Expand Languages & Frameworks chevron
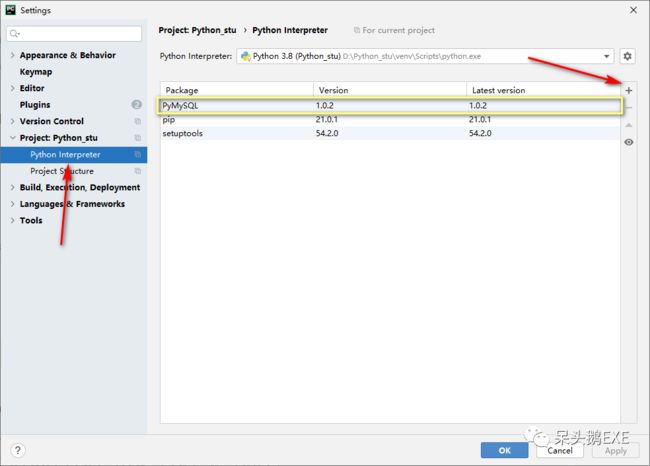 (x=12, y=204)
